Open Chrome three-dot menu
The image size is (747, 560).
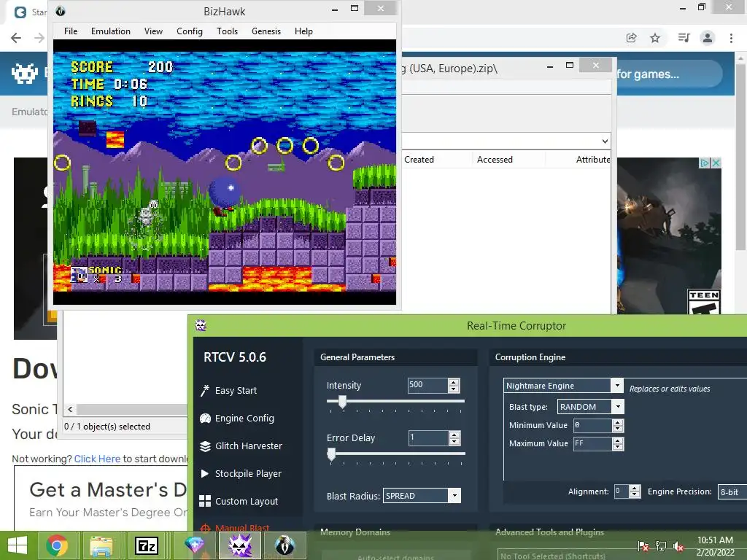tap(731, 38)
